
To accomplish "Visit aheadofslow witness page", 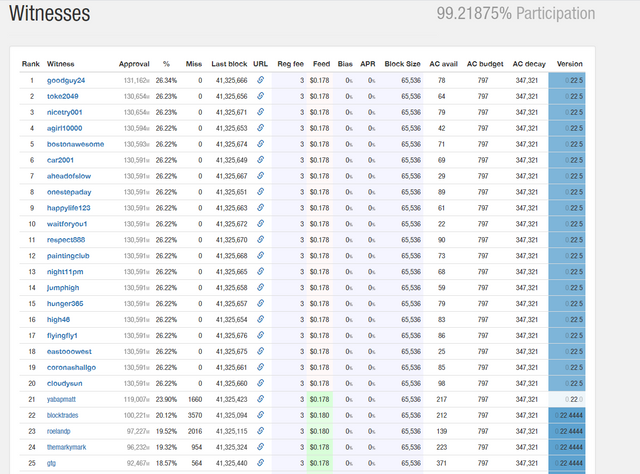I will tap(69, 176).
